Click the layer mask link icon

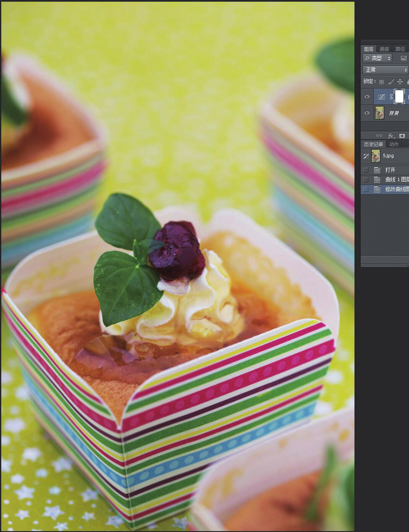(391, 96)
